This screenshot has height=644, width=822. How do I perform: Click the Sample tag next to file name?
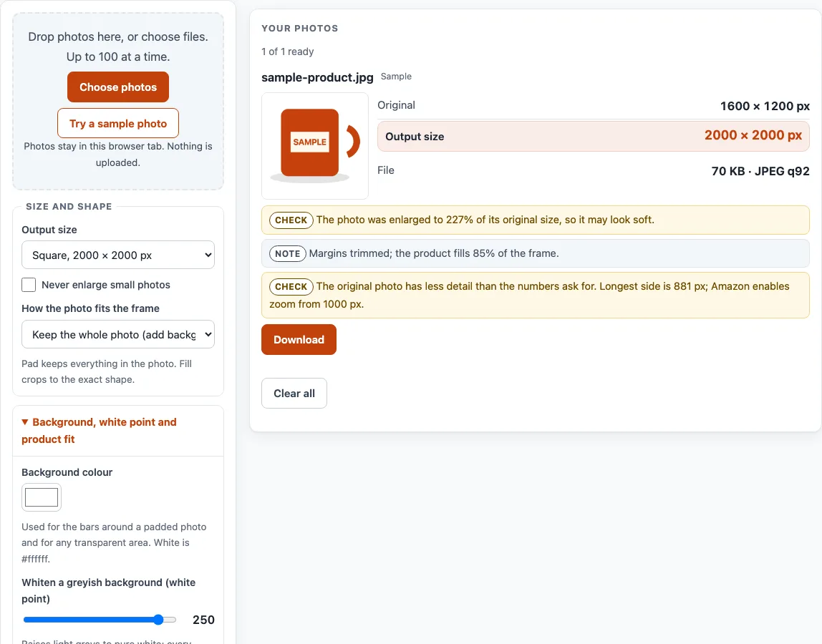(396, 77)
